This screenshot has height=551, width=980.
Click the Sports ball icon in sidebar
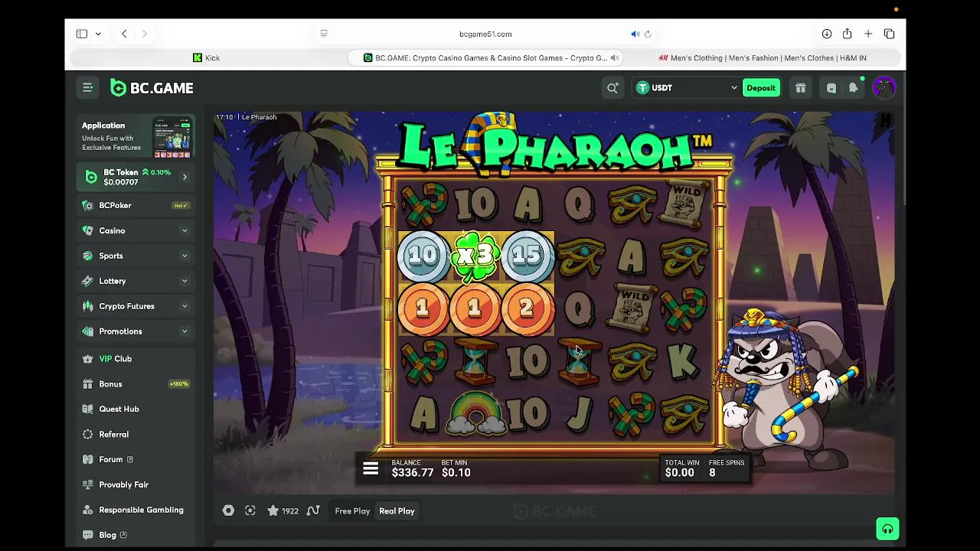88,256
